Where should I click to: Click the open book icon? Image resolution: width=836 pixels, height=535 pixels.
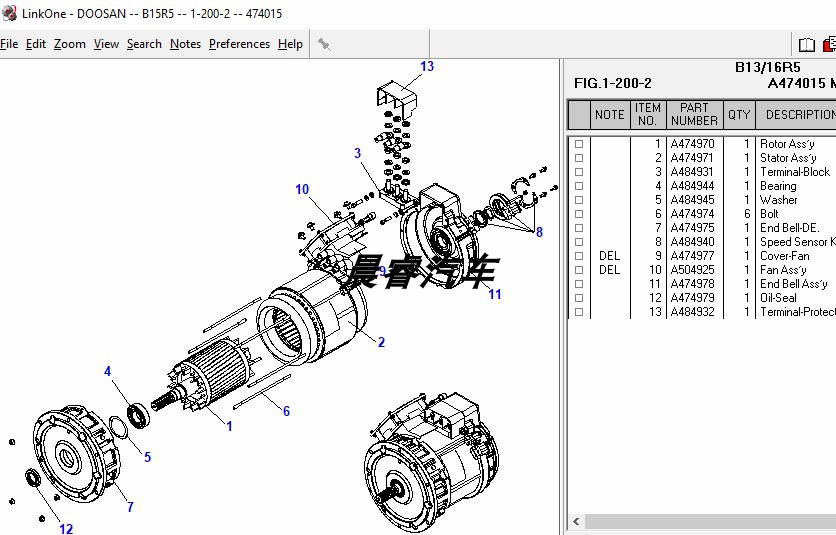point(807,45)
